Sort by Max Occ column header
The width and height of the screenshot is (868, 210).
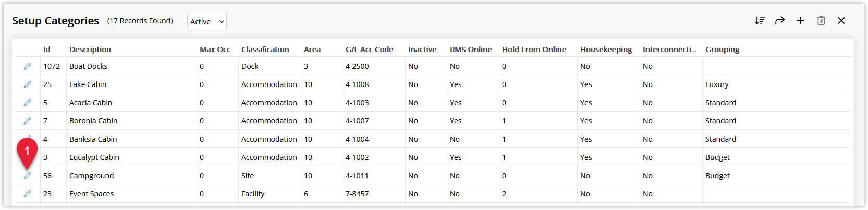pyautogui.click(x=215, y=50)
